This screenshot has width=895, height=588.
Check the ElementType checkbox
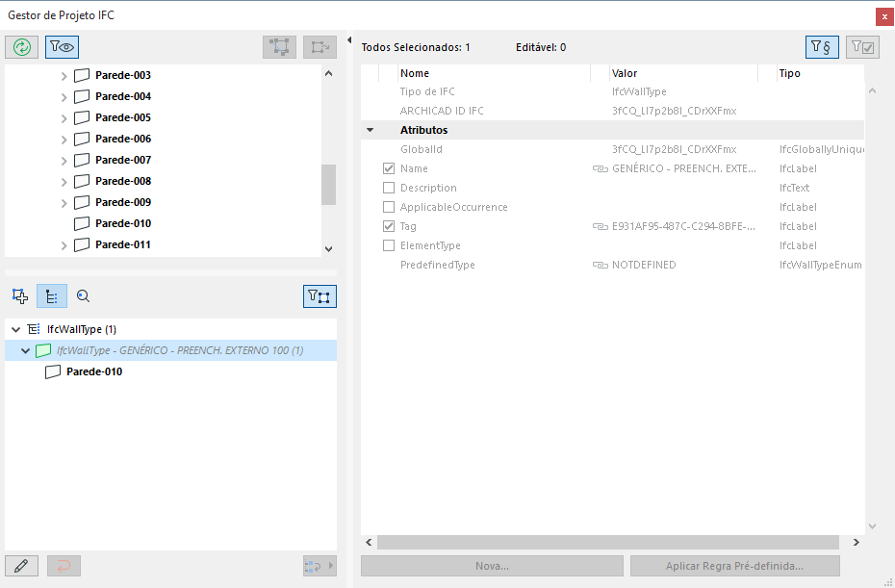click(389, 244)
